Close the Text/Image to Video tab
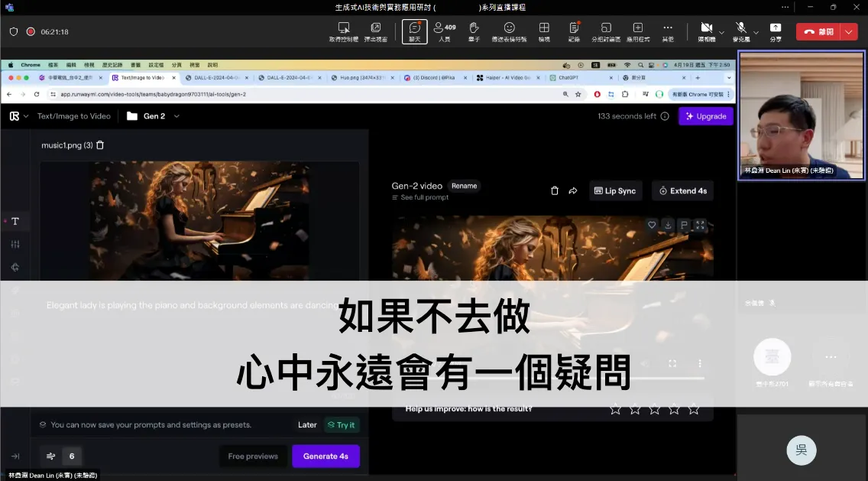This screenshot has width=868, height=481. tap(173, 77)
